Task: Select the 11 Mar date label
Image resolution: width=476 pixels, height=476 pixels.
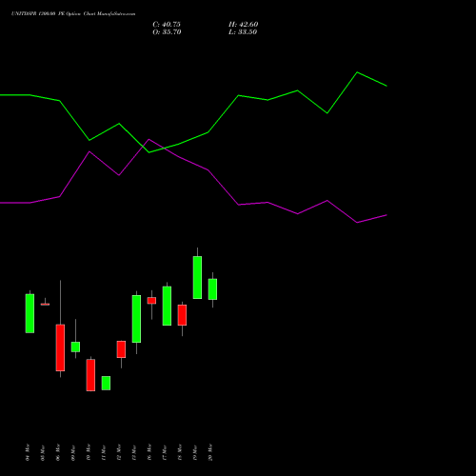Action: point(104,453)
